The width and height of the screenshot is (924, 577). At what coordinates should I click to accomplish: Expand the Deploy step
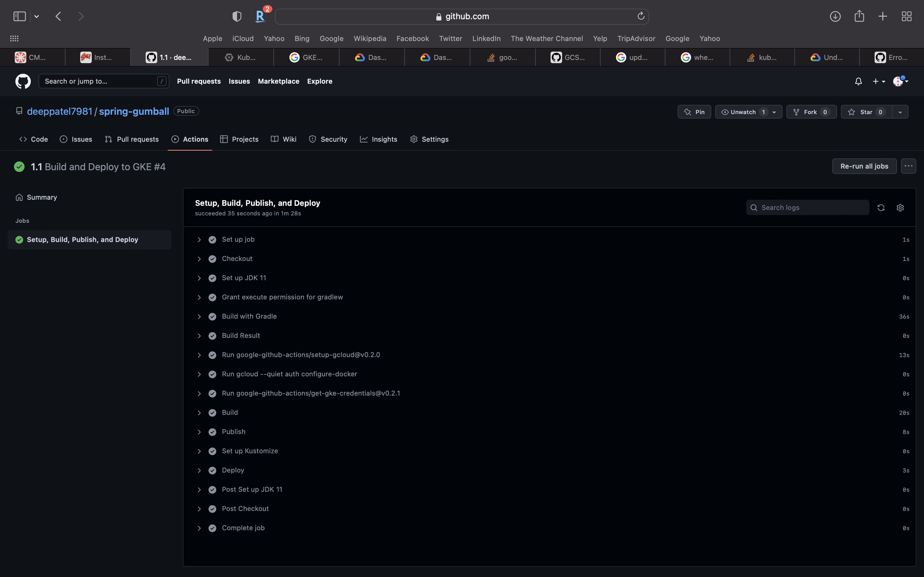tap(199, 470)
